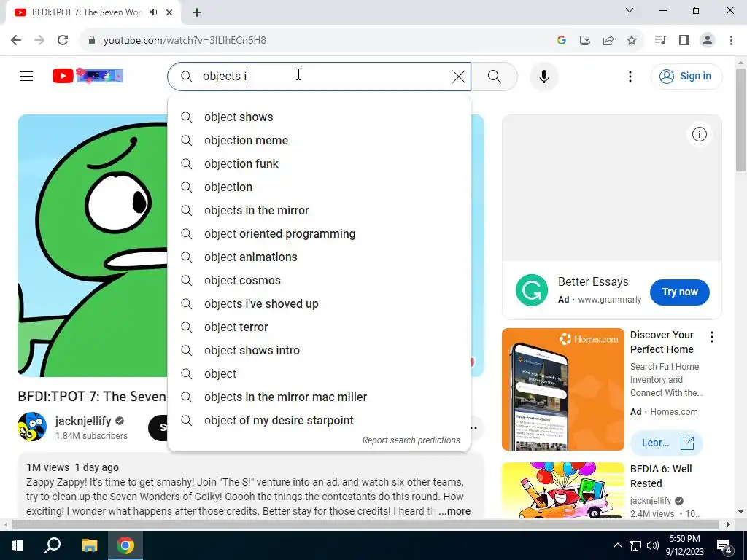Open jacknjellify channel name link
747x560 pixels.
[83, 421]
